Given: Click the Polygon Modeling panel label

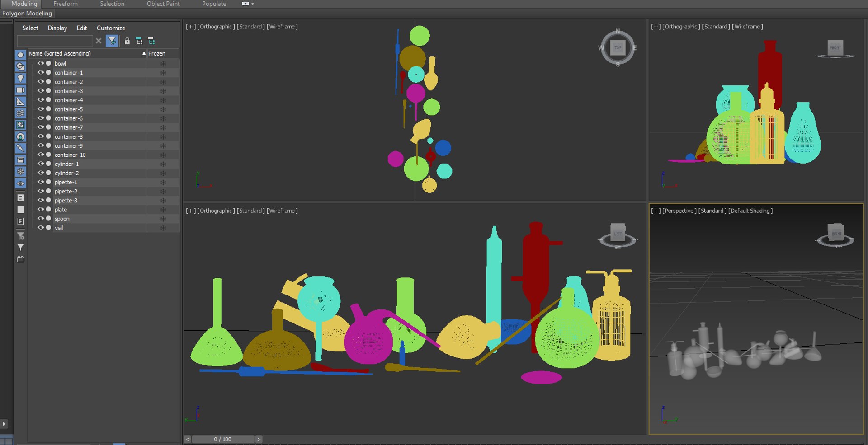Looking at the screenshot, I should (x=27, y=14).
